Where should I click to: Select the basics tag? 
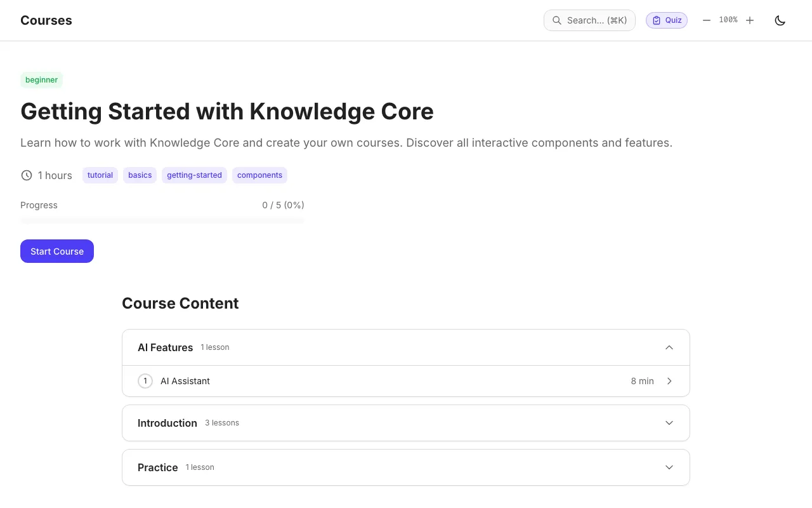[140, 175]
